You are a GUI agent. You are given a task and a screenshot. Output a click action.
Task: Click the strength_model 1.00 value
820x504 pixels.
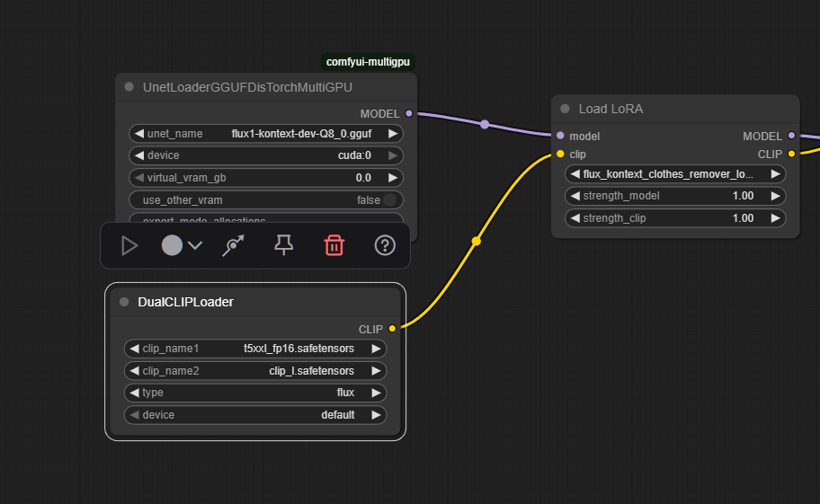pyautogui.click(x=743, y=196)
